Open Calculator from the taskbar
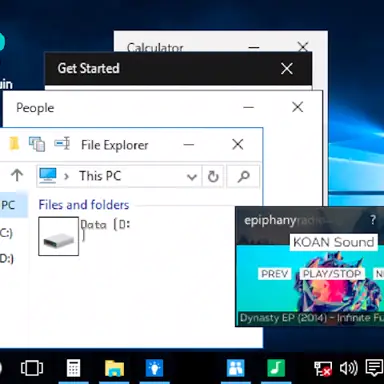Viewport: 384px width, 384px height. click(x=73, y=368)
